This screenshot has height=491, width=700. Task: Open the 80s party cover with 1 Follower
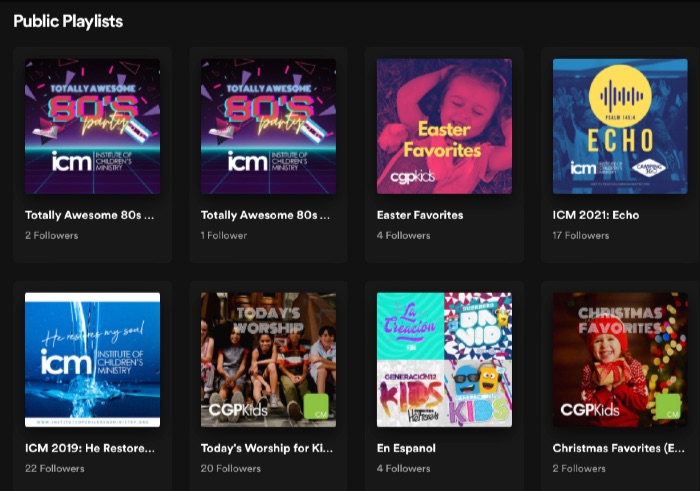click(268, 126)
